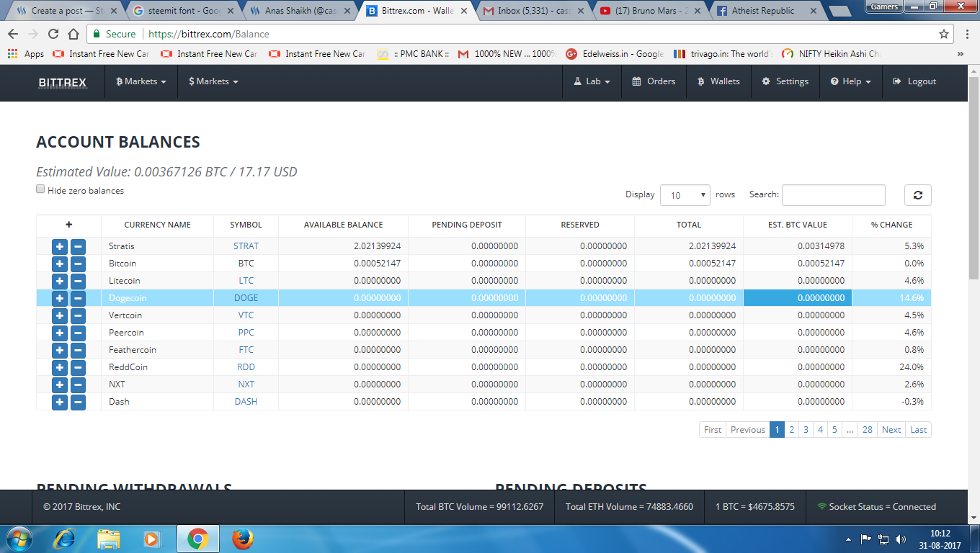Open the volume control in system tray

900,539
